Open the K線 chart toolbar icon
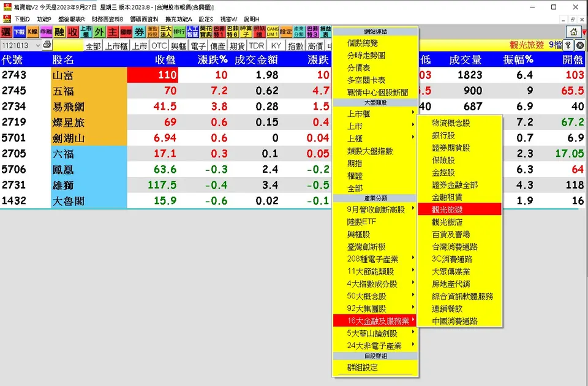Screen dimensions: 588x386 pyautogui.click(x=32, y=32)
